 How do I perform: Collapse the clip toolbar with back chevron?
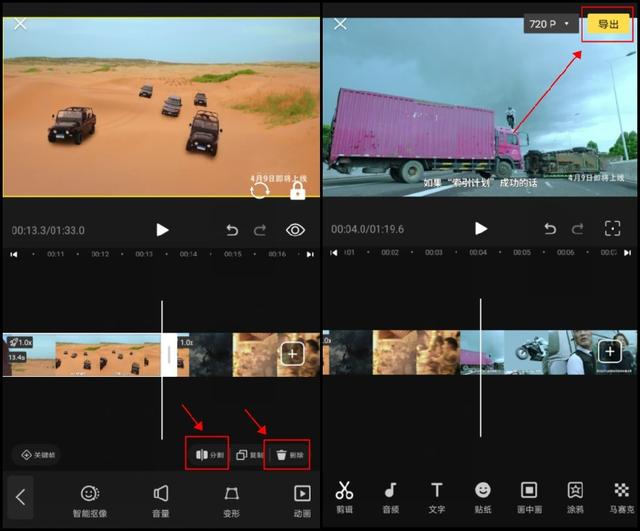(20, 497)
